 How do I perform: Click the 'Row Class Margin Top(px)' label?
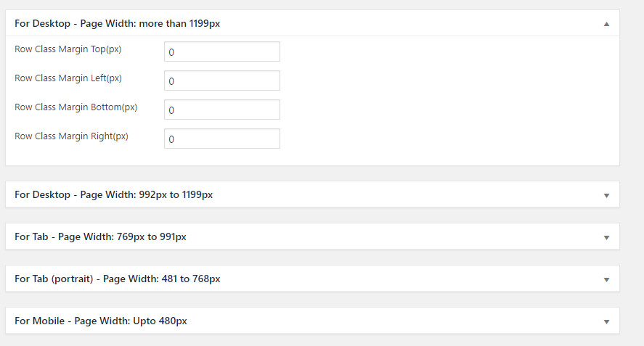68,49
